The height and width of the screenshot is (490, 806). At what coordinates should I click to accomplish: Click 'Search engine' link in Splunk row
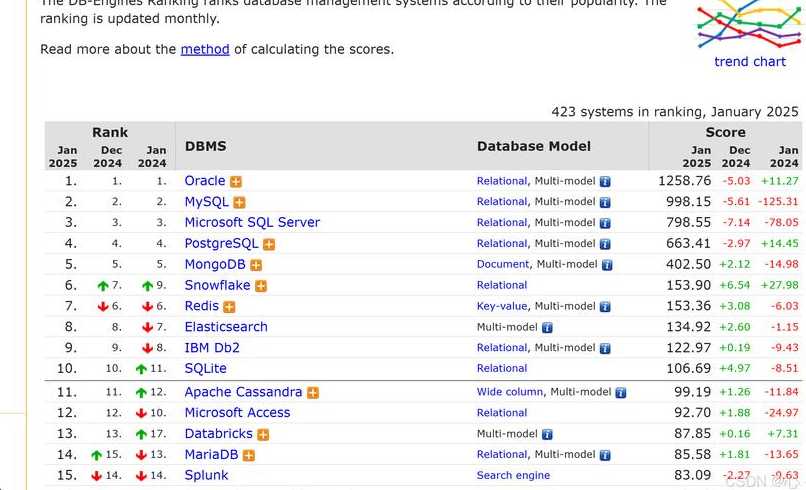pos(513,476)
